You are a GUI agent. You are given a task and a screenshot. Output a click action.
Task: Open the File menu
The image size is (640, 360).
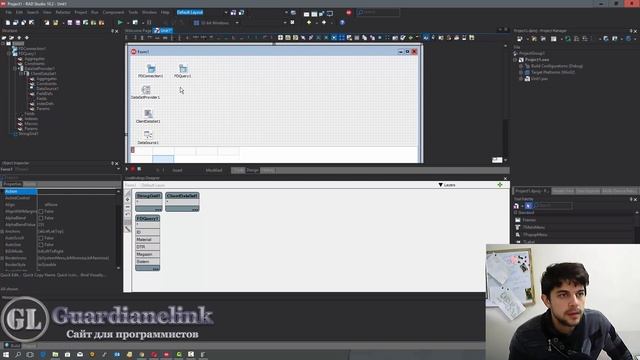pyautogui.click(x=9, y=13)
